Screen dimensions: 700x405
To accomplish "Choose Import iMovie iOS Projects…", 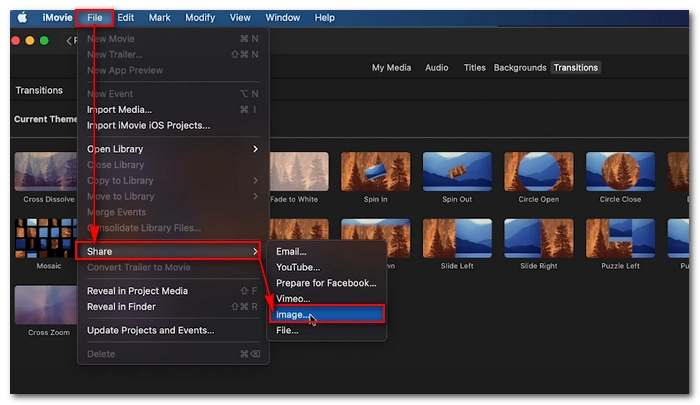I will click(173, 125).
